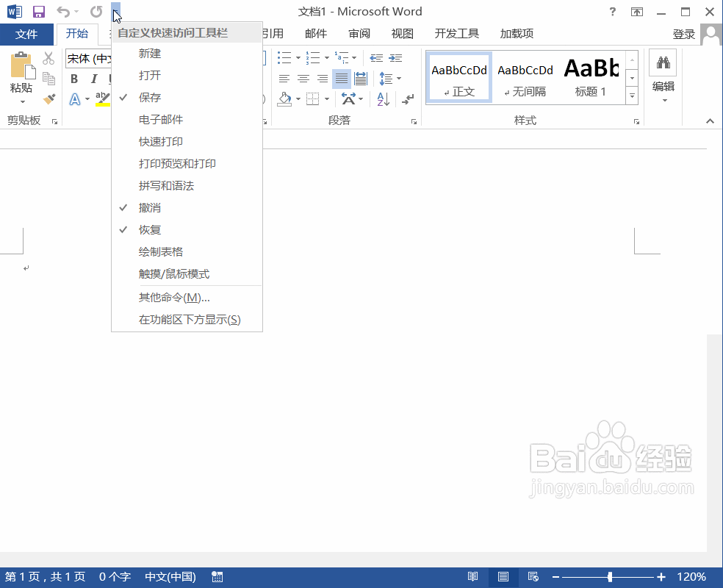Click the Undo arrow icon

(x=63, y=12)
